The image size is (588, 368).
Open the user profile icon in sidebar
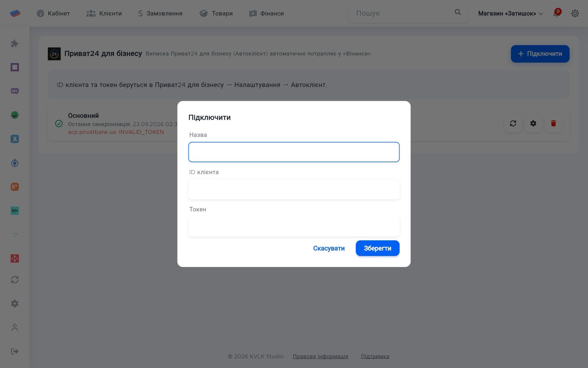(x=15, y=328)
